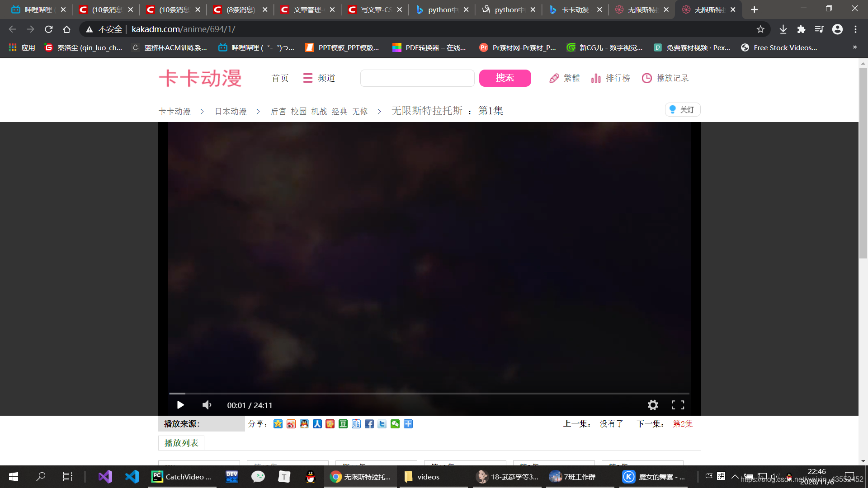Play the video
This screenshot has height=488, width=868.
[x=180, y=405]
